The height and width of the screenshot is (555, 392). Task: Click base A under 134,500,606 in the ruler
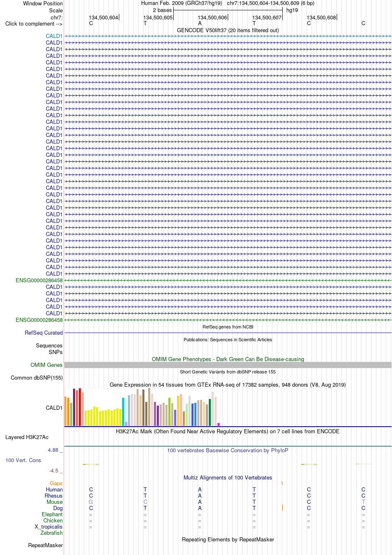200,24
